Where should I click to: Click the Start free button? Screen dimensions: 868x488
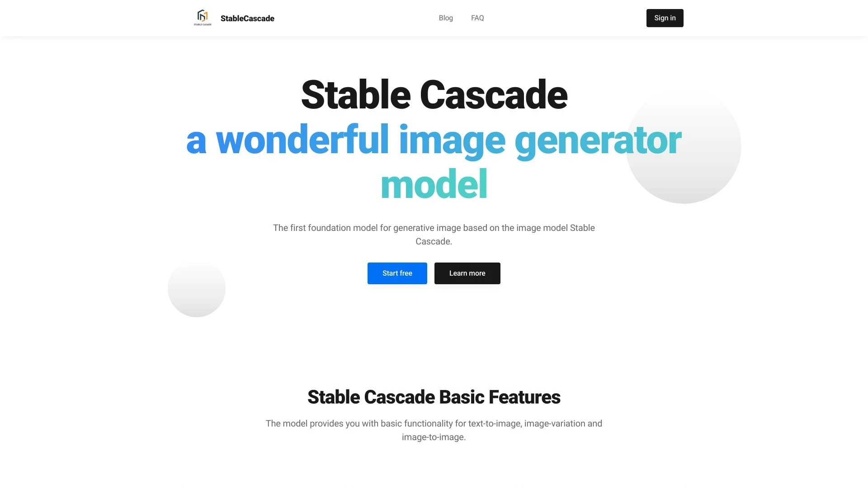397,273
